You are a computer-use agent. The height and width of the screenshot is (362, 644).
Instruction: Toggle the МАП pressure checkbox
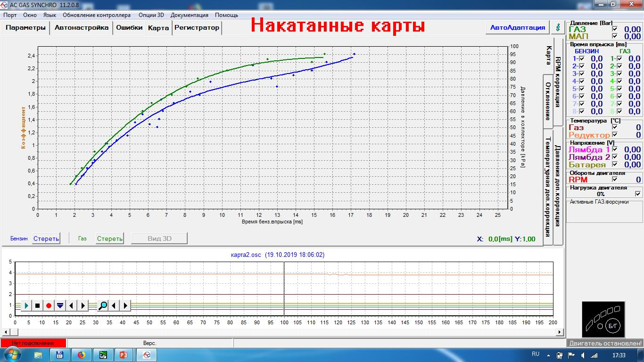point(615,36)
